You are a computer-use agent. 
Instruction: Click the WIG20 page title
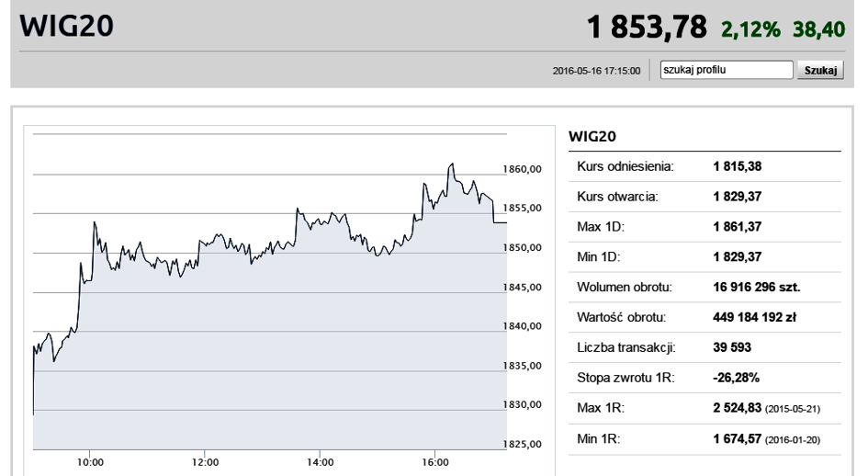tap(66, 26)
